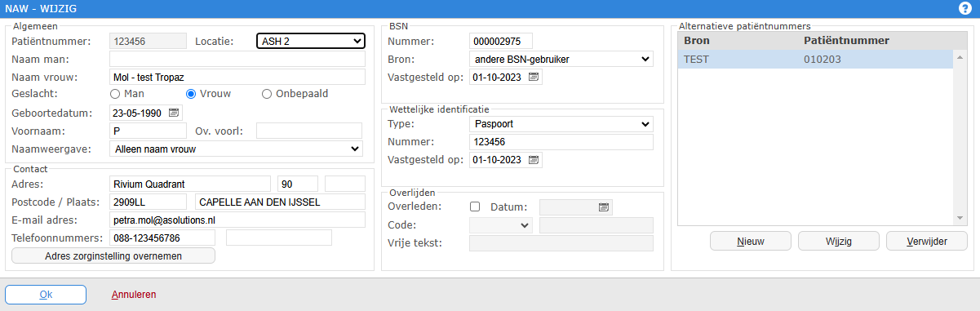Viewport: 980px width, 311px height.
Task: Click the Naam vrouw input field
Action: pos(237,77)
